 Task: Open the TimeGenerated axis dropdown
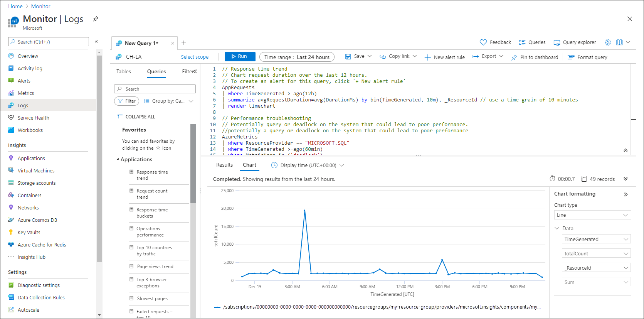tap(596, 239)
